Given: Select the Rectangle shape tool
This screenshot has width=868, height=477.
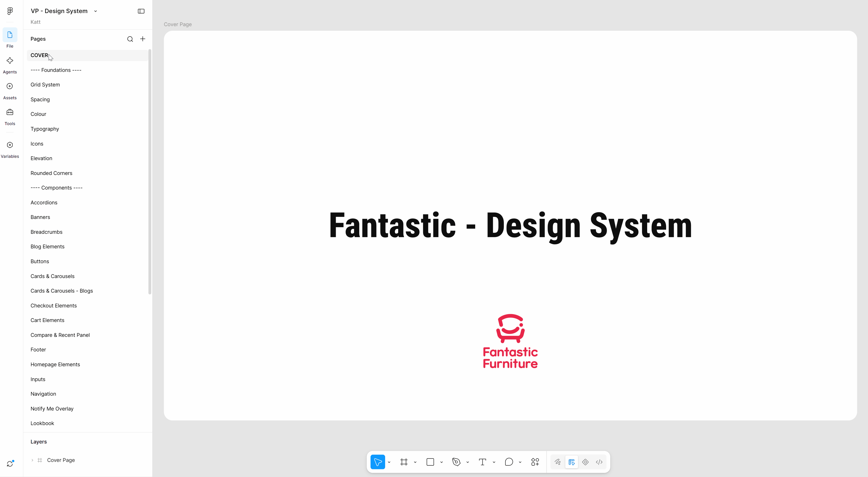Looking at the screenshot, I should 430,462.
